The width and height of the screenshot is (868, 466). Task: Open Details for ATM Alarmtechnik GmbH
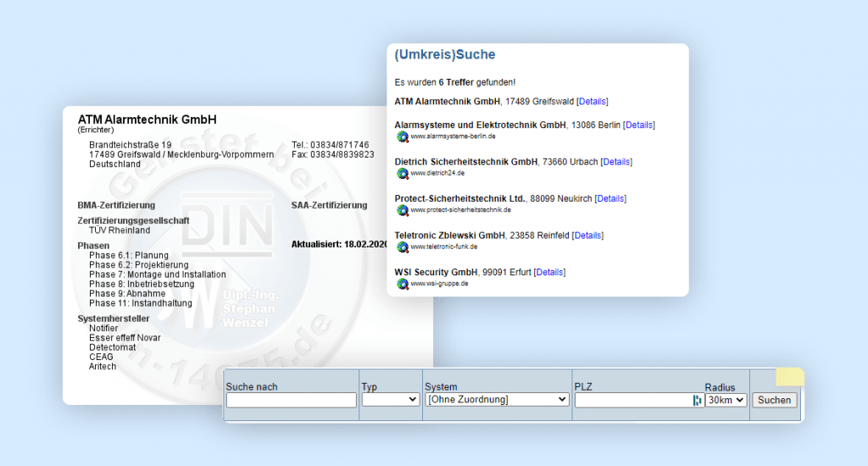point(593,102)
